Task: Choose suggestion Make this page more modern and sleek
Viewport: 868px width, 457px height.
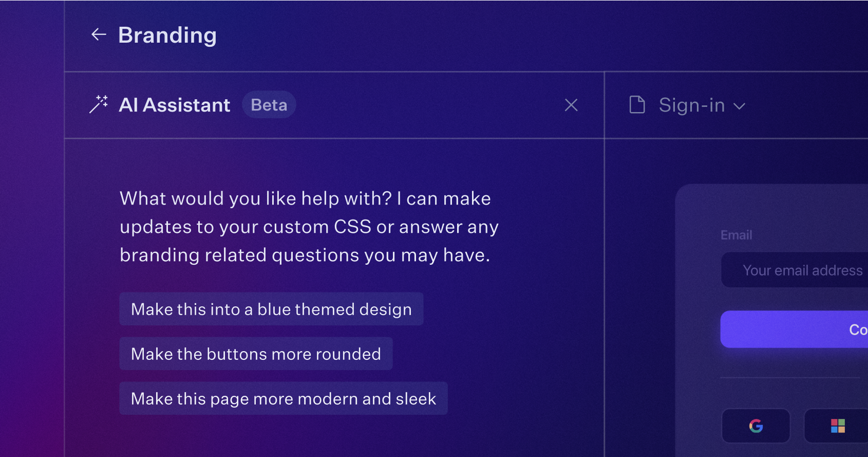Action: tap(283, 398)
